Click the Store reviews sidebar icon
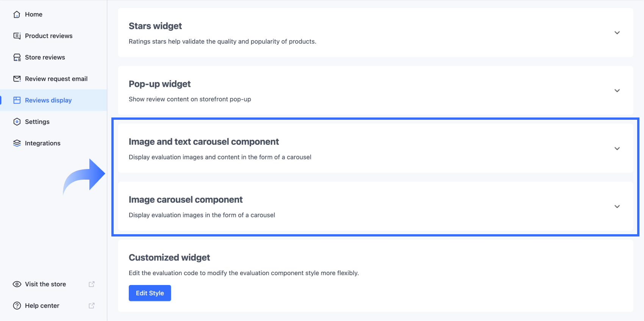The height and width of the screenshot is (321, 644). (17, 57)
